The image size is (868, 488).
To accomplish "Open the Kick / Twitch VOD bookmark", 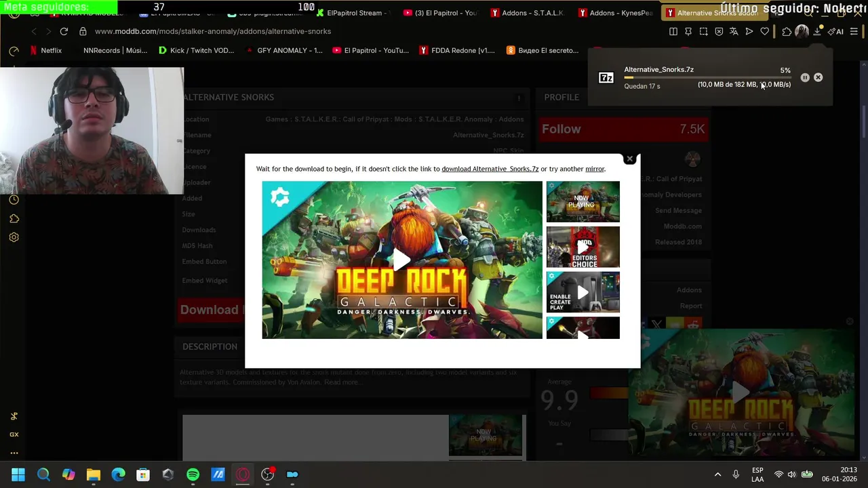I will [x=197, y=50].
